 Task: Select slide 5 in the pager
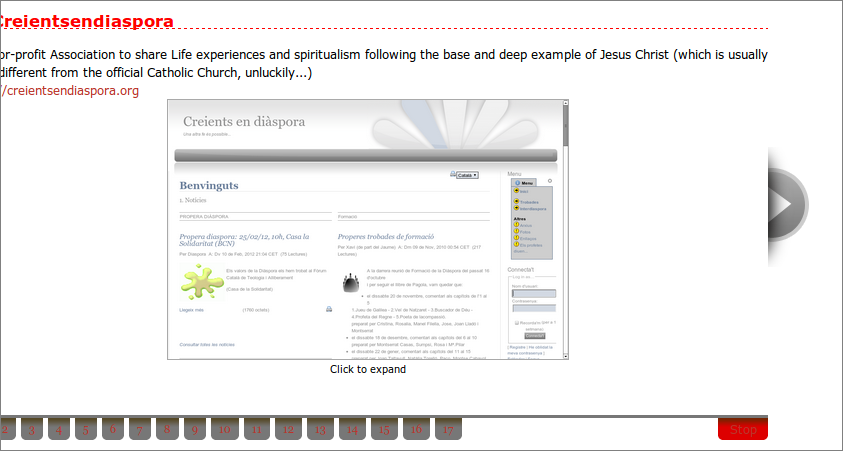click(x=86, y=430)
